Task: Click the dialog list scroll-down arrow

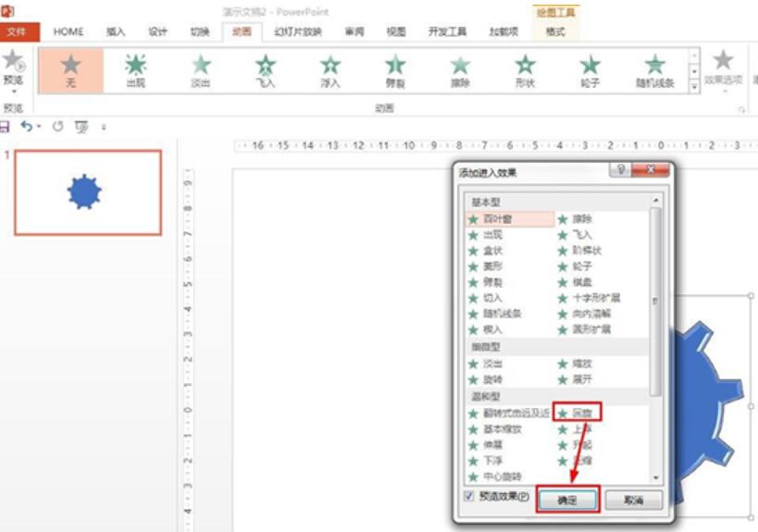Action: (x=655, y=478)
